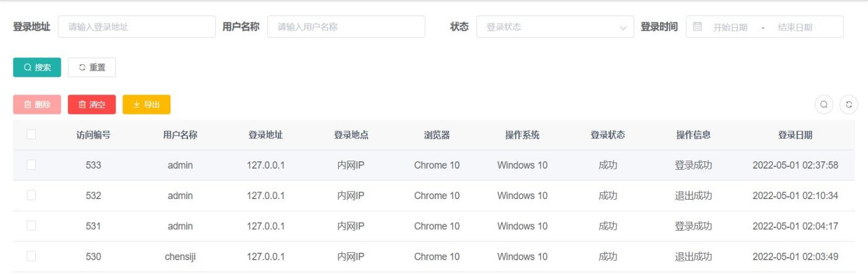Focus the 请输入用户名称 input field

click(x=346, y=27)
